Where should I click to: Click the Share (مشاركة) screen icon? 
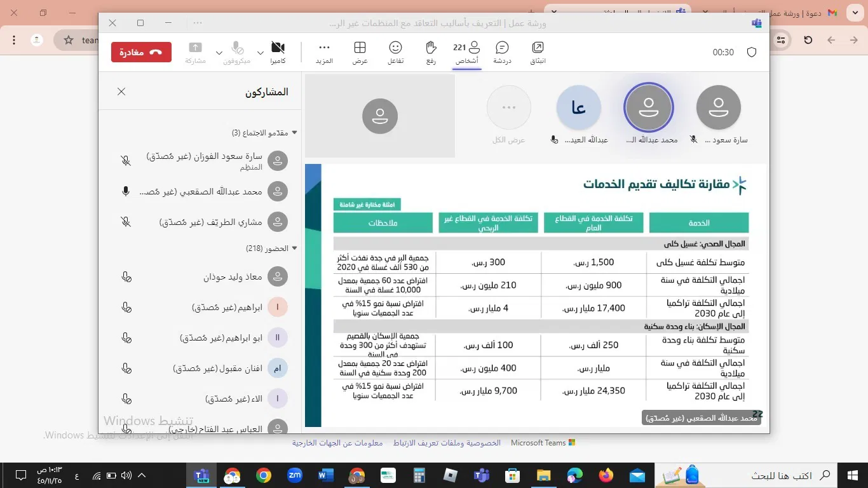point(196,53)
